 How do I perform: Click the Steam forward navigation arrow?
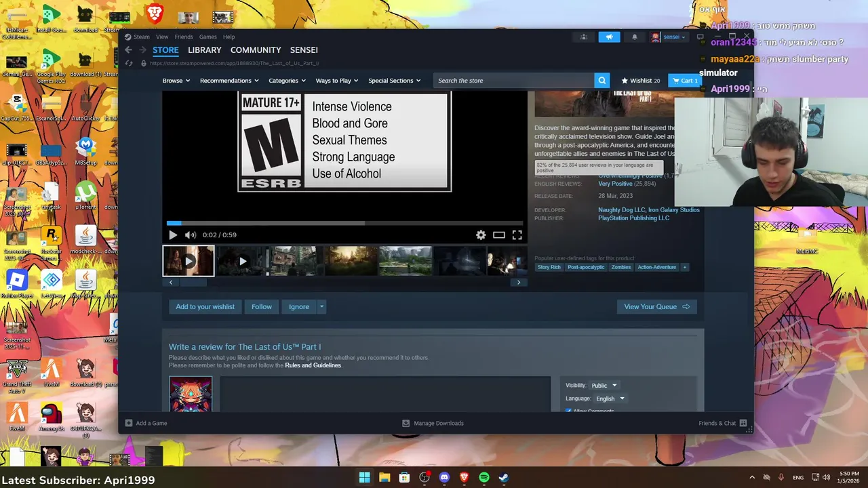142,50
